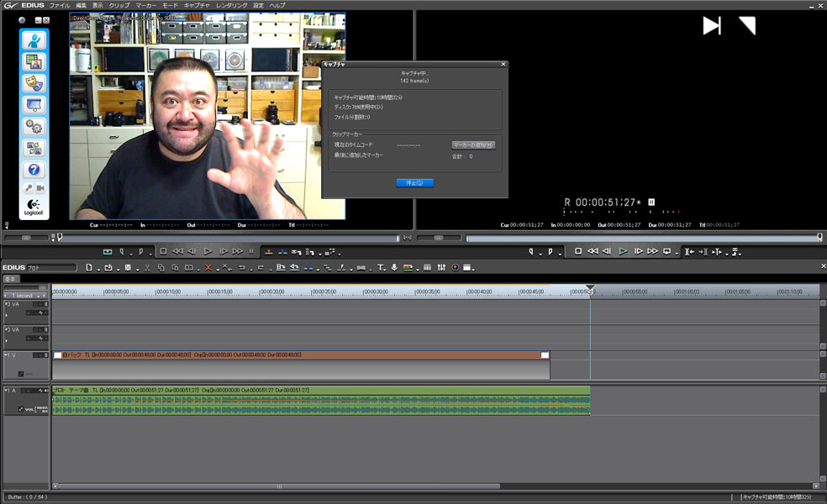Click the Copy icon in timeline toolbar
The image size is (827, 504).
coord(161,268)
